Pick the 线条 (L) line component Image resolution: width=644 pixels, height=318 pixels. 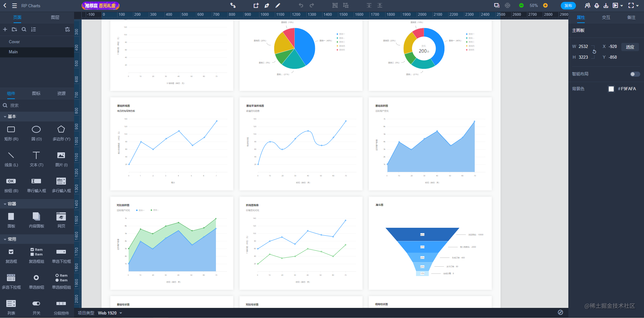point(11,159)
